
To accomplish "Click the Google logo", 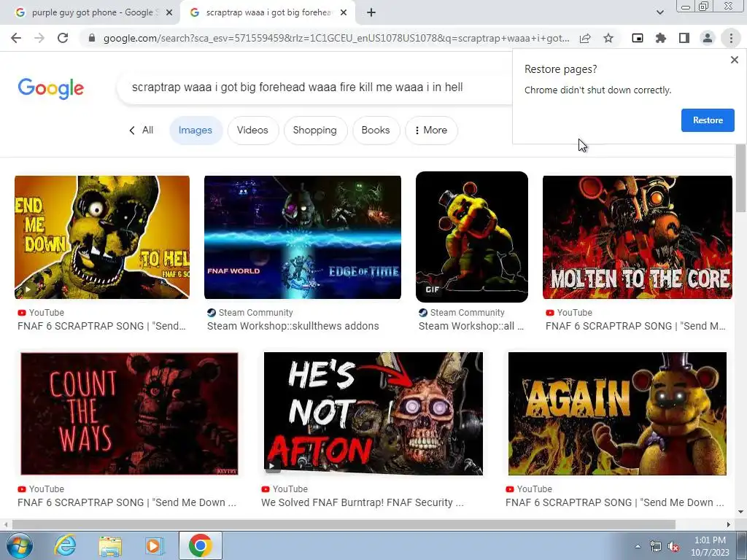I will click(x=51, y=88).
